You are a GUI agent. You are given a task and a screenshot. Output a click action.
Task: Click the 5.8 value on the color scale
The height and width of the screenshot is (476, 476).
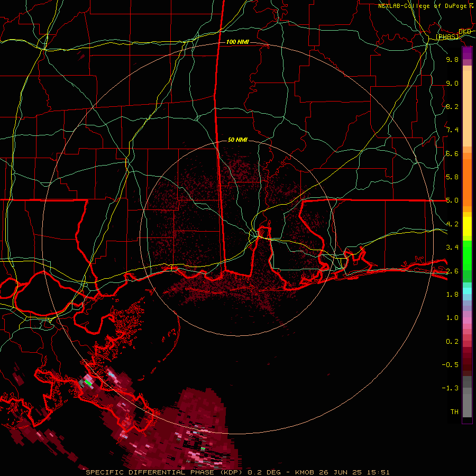452,177
